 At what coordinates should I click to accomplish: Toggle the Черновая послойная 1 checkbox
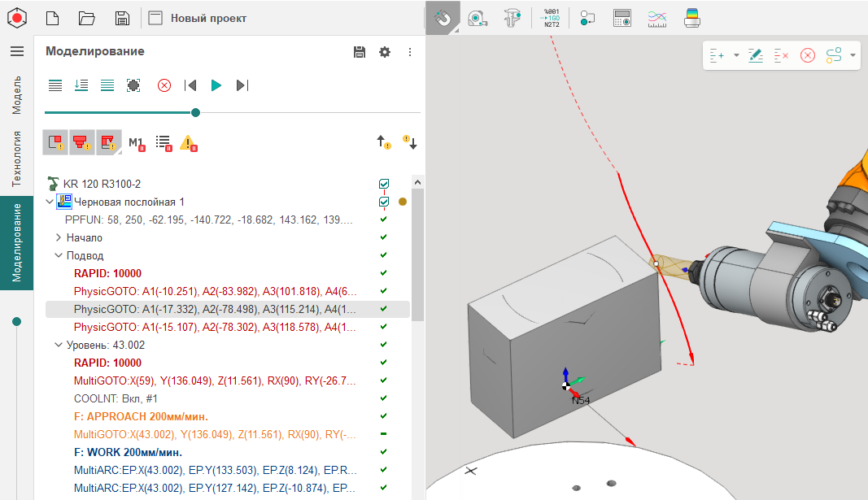point(384,202)
